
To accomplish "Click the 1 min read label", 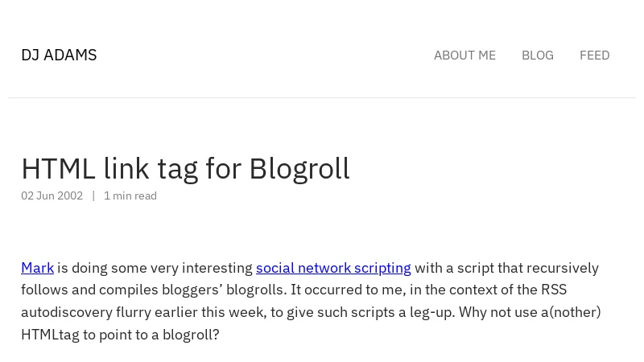I will click(130, 195).
